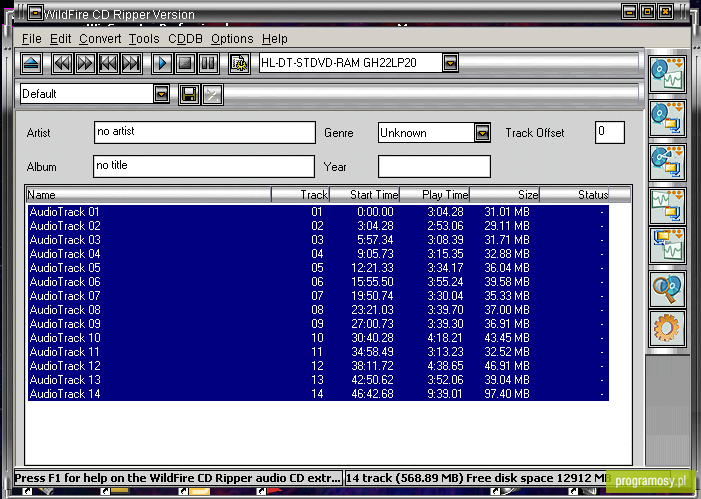Viewport: 701px width, 499px height.
Task: Click the delete profile icon
Action: (213, 94)
